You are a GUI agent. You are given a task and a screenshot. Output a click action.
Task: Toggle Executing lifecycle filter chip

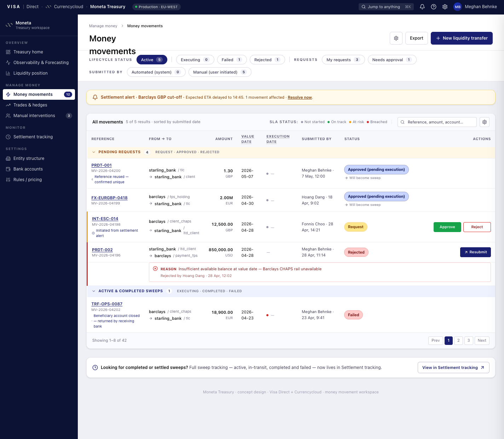coord(195,60)
